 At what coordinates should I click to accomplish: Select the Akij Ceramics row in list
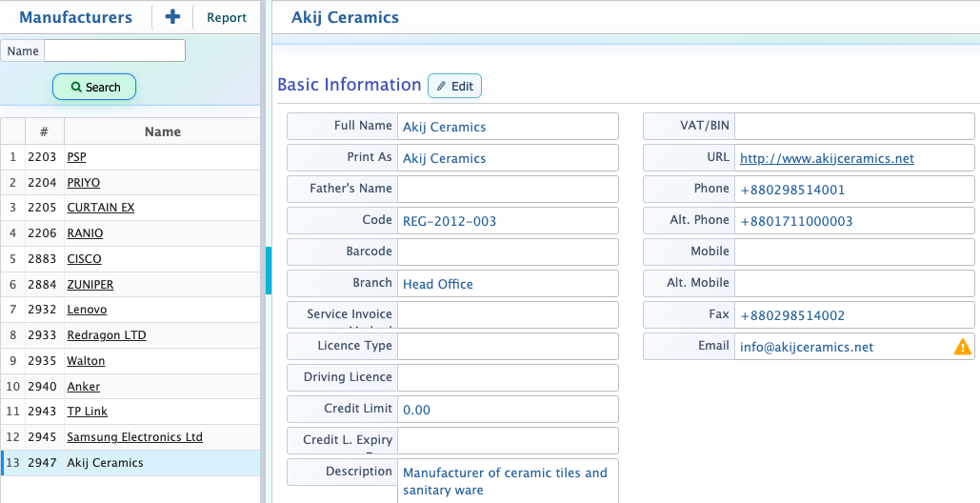pos(130,463)
